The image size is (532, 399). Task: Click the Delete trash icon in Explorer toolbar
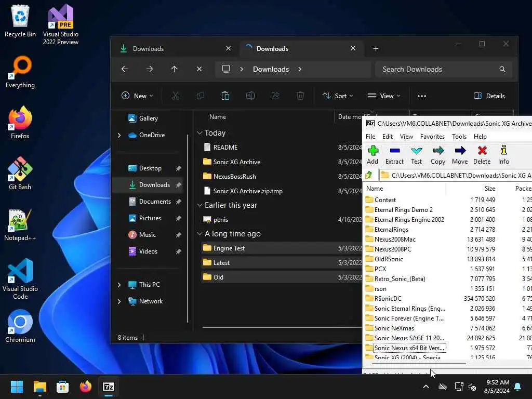click(x=300, y=96)
